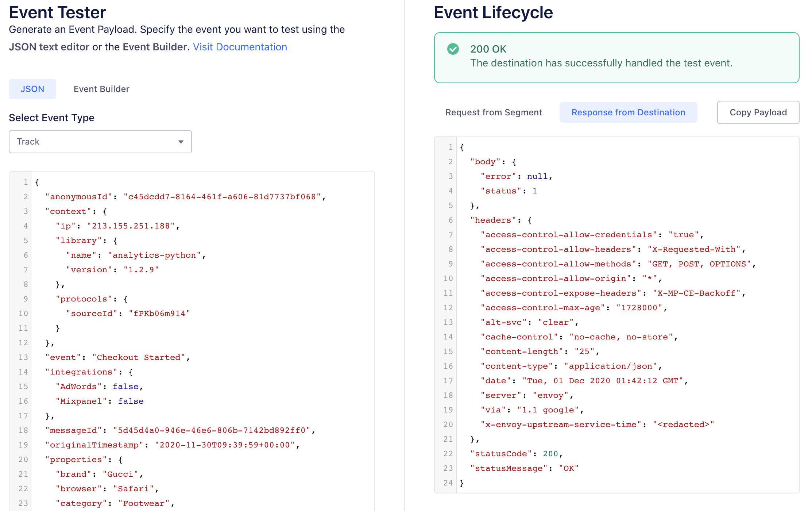Click the JSON tab selector icon
Screen dimensions: 812x511
[32, 89]
